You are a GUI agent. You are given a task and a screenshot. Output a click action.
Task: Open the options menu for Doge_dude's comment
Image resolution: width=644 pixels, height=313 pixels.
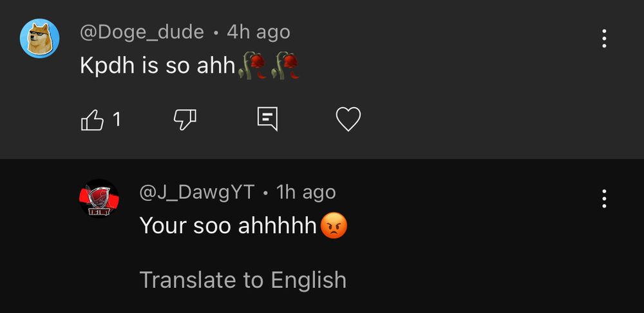[604, 39]
